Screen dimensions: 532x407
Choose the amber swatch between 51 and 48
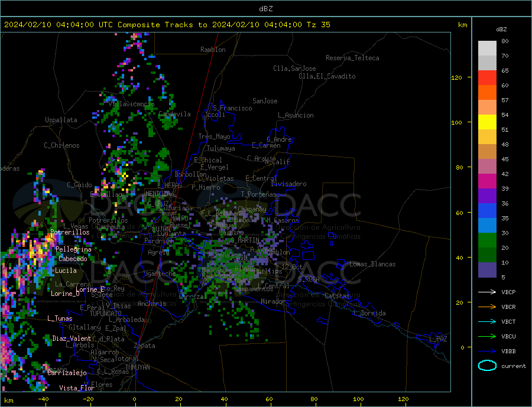click(487, 136)
